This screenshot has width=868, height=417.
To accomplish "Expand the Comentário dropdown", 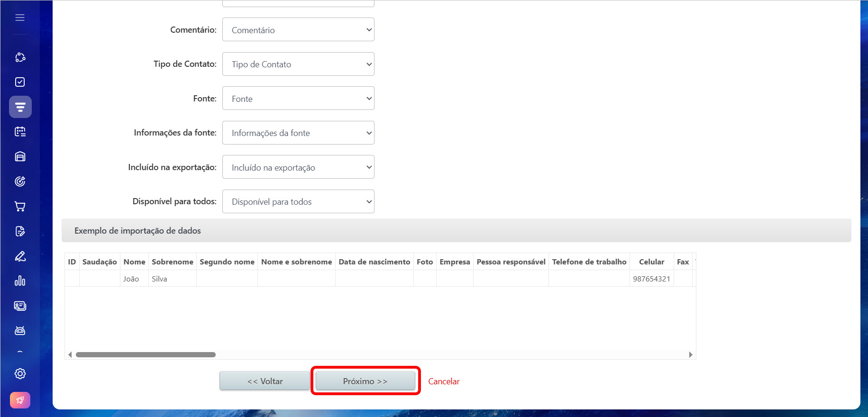I will [x=298, y=30].
